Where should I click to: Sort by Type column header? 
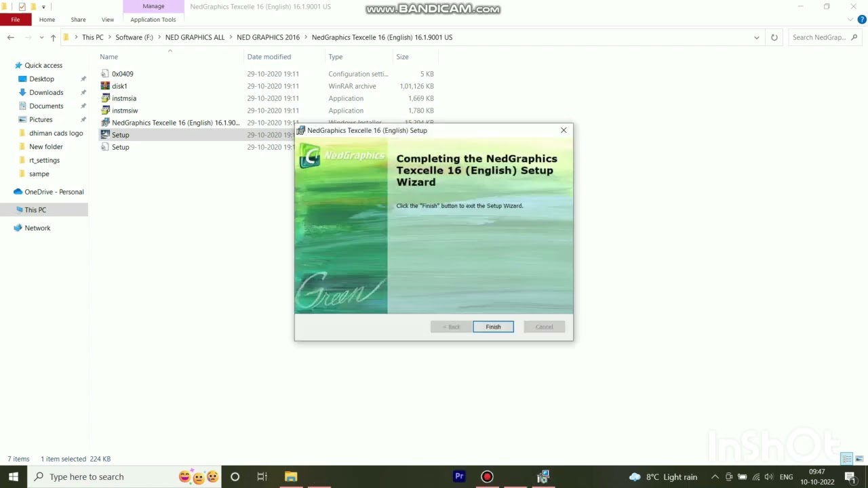click(x=336, y=57)
